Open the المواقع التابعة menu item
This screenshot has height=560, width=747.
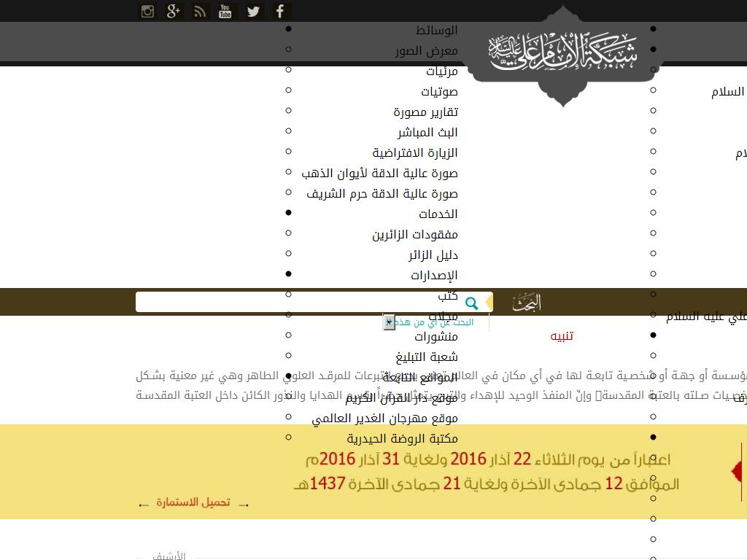[420, 378]
